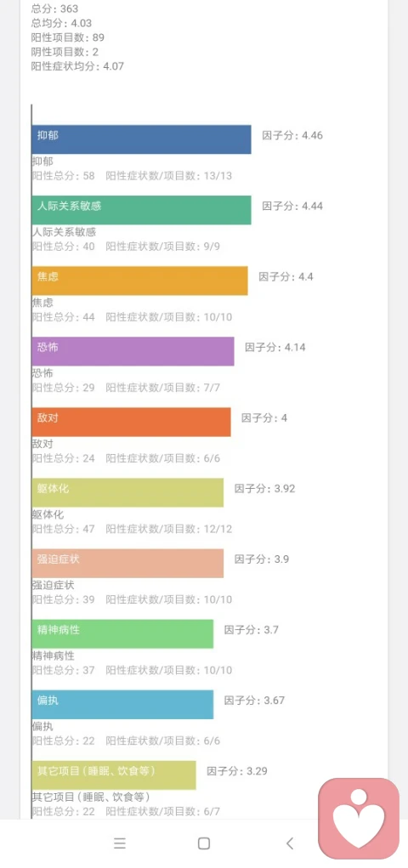Screen dimensions: 408x868
Task: Select the light blue 偏执 bar
Action: (122, 704)
